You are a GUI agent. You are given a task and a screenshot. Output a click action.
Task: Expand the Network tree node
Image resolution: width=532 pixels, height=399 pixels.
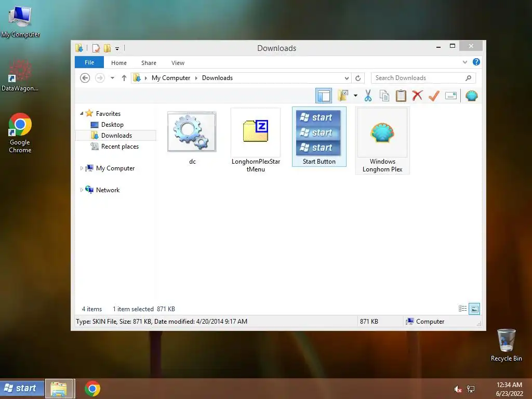click(x=82, y=190)
